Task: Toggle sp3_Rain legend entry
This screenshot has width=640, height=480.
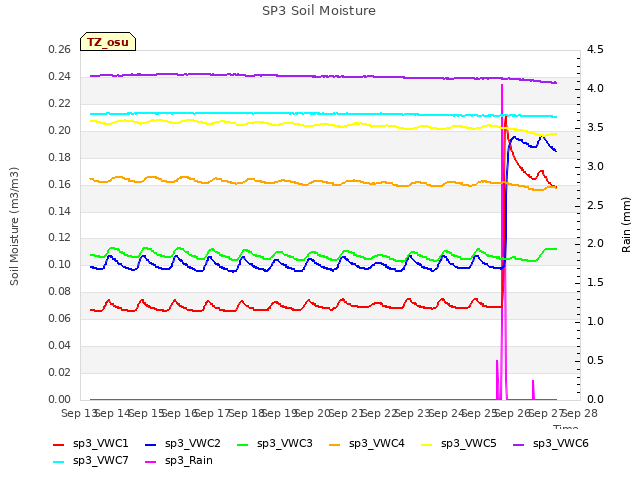Action: (x=179, y=461)
